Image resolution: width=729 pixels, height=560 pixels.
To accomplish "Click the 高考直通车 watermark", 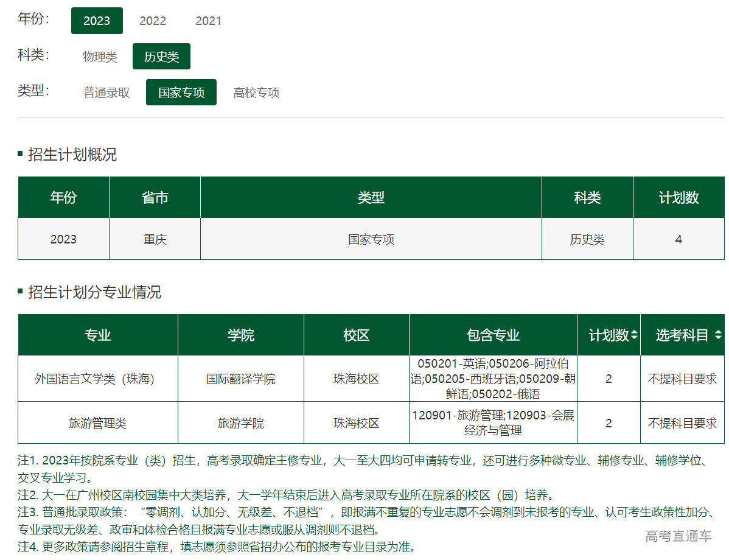I will pos(678,536).
